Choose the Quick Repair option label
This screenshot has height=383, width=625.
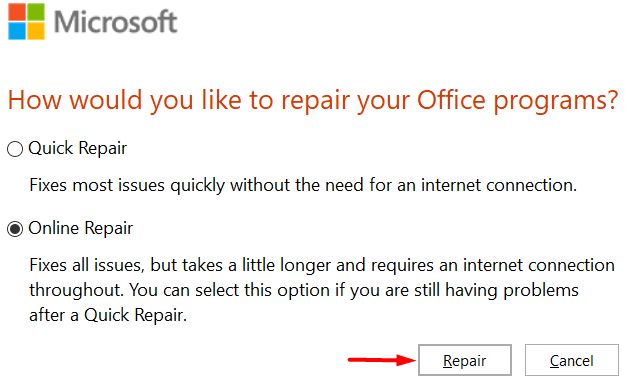click(x=78, y=149)
